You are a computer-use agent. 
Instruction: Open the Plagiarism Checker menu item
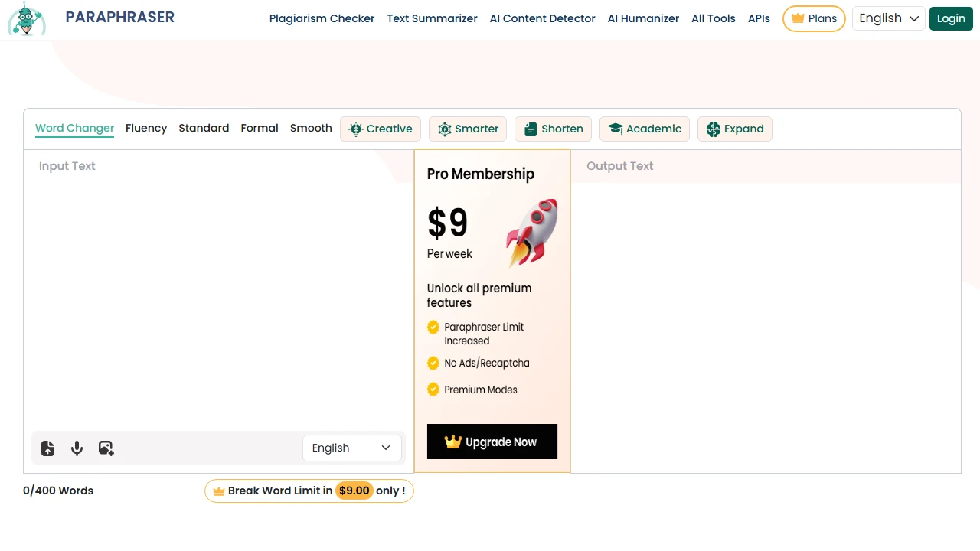click(x=322, y=18)
